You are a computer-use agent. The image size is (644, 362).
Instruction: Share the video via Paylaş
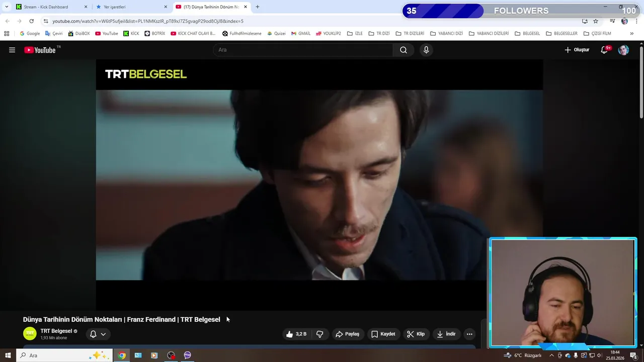[347, 334]
